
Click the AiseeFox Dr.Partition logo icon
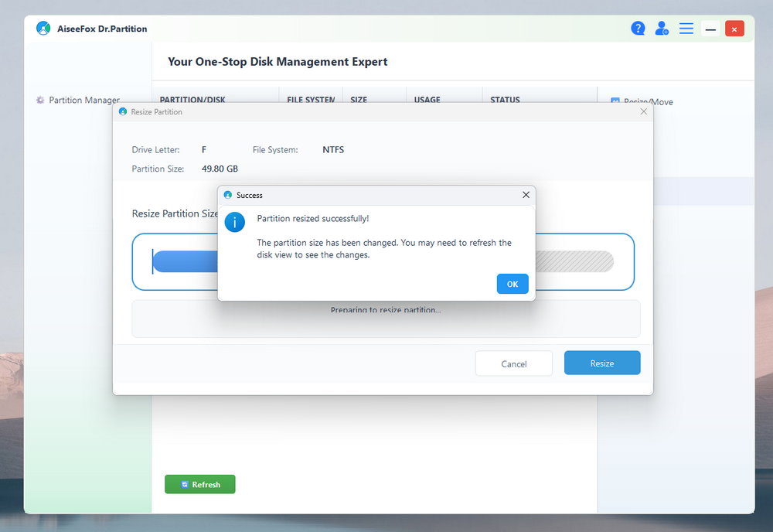coord(43,29)
